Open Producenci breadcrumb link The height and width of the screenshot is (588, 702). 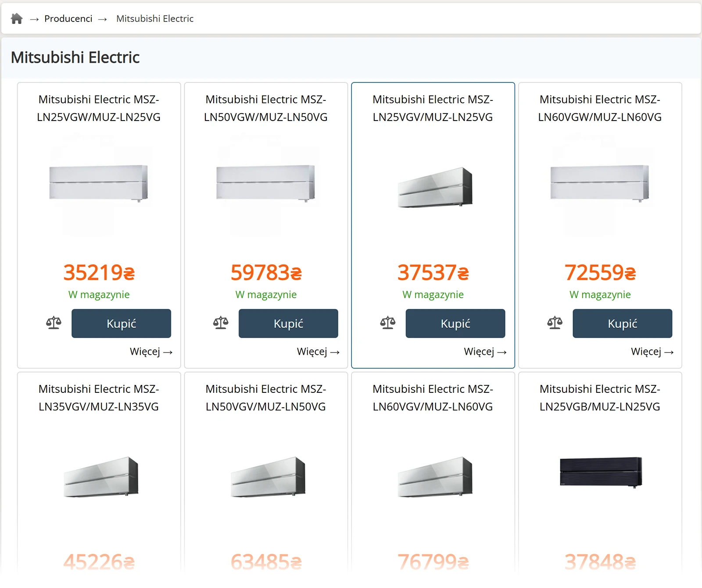68,18
